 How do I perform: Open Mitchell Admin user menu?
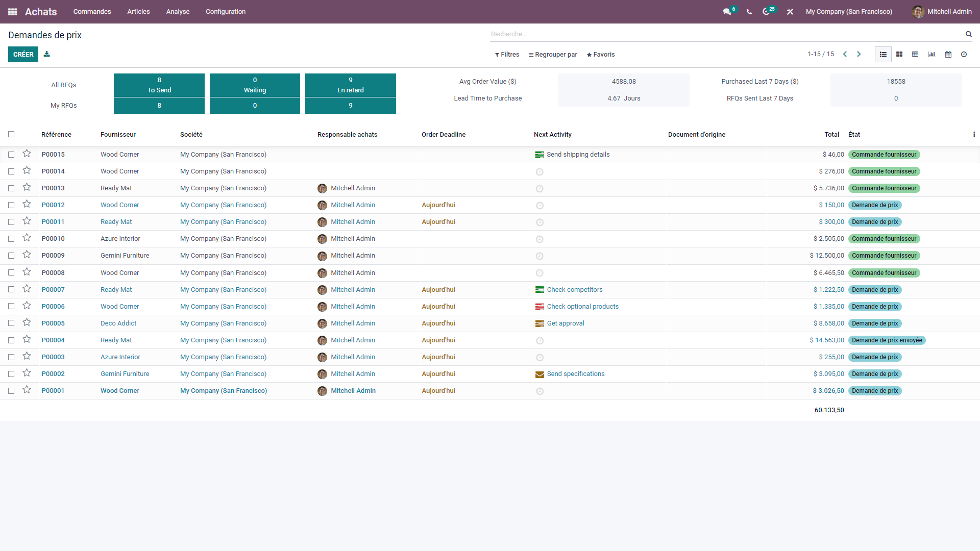(x=942, y=11)
